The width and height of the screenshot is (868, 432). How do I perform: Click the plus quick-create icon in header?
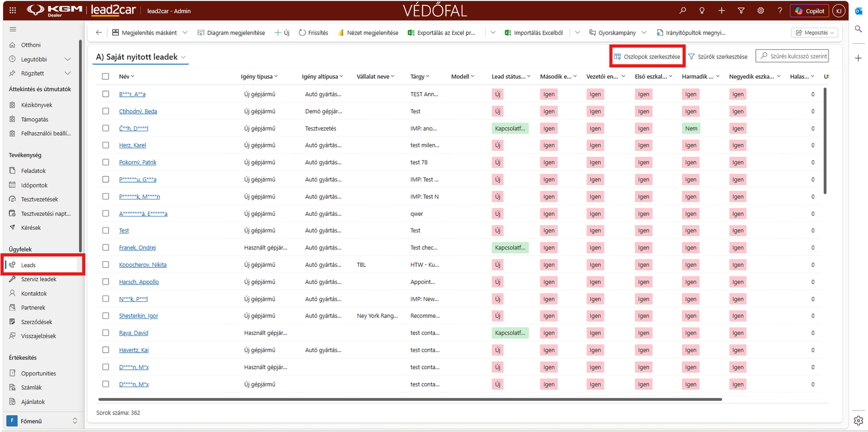point(722,10)
